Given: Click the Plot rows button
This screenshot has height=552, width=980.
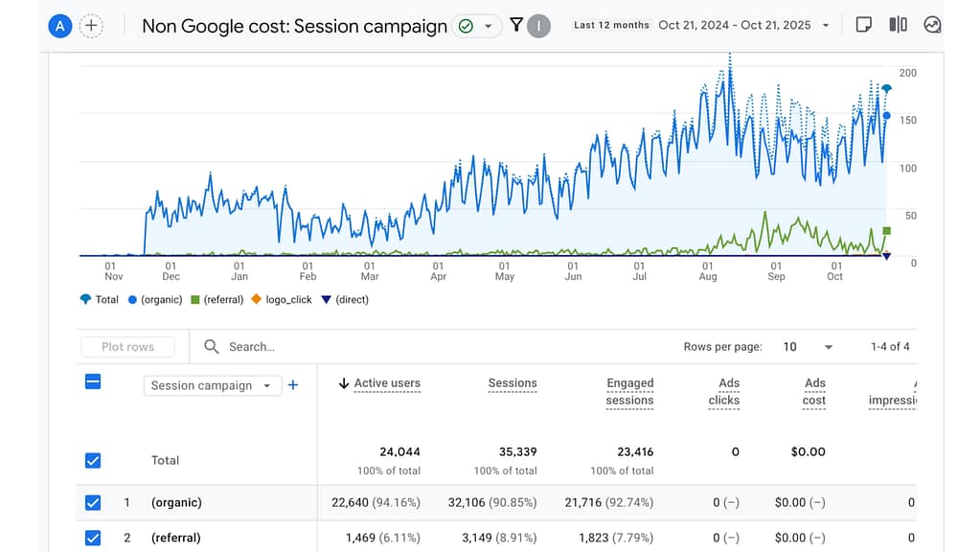Looking at the screenshot, I should [x=127, y=347].
